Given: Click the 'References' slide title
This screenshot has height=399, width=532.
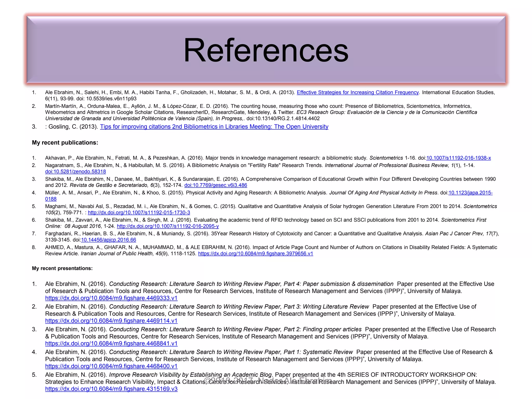Looking at the screenshot, I should pos(266,50).
